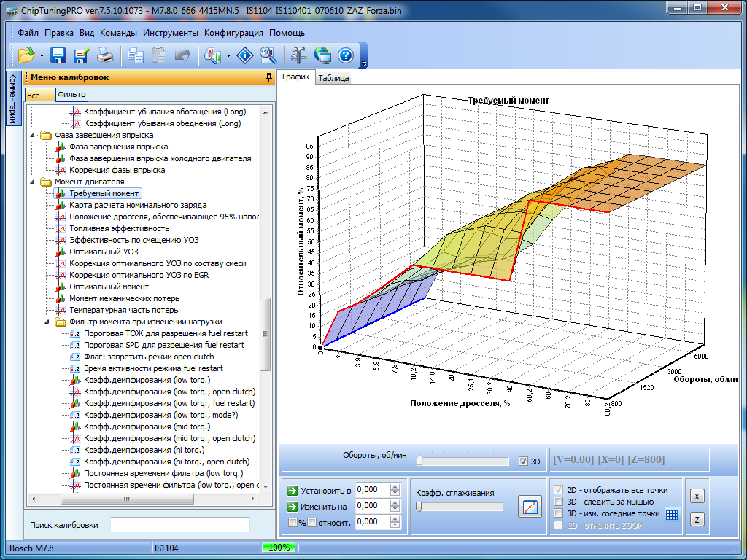Click the binary search magnifier icon
The image size is (747, 560).
click(x=268, y=55)
